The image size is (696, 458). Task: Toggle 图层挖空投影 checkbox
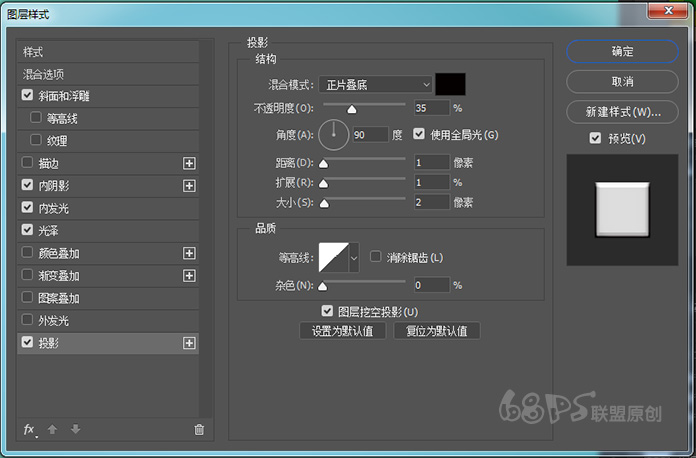(x=327, y=311)
